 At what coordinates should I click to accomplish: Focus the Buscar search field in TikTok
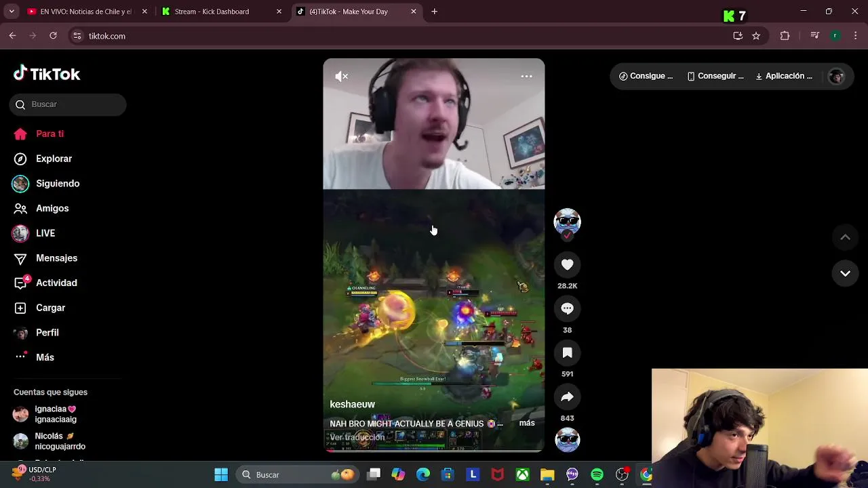coord(68,104)
